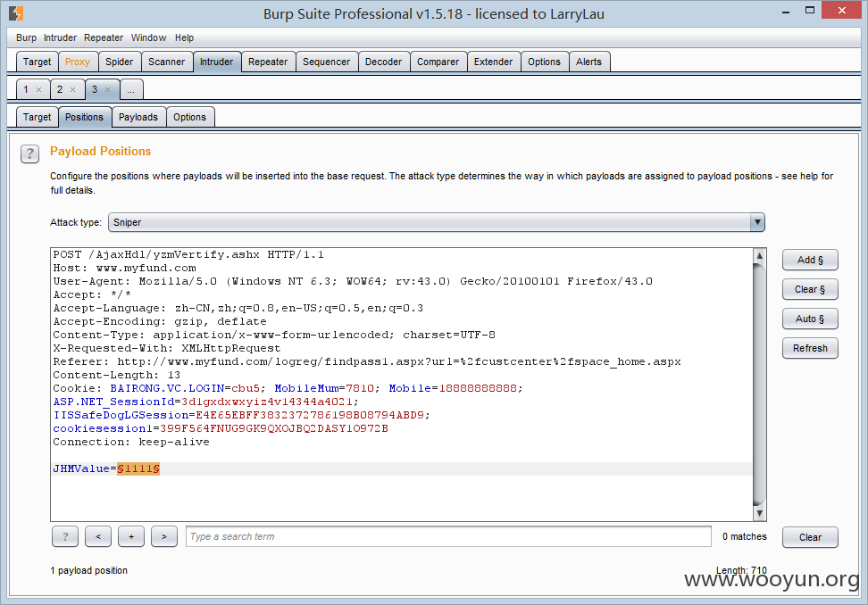Click the User-Agent header line
Viewport: 868px width, 605px height.
[x=353, y=281]
